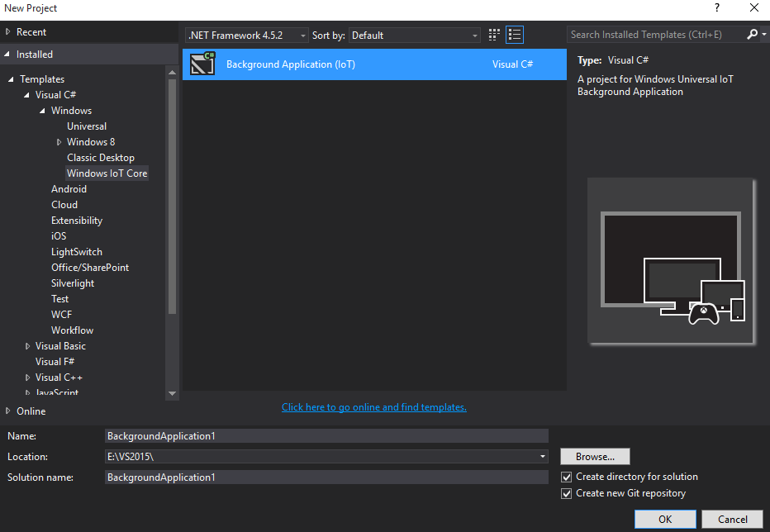Select the Classic Desktop category
The width and height of the screenshot is (770, 532).
(x=101, y=158)
